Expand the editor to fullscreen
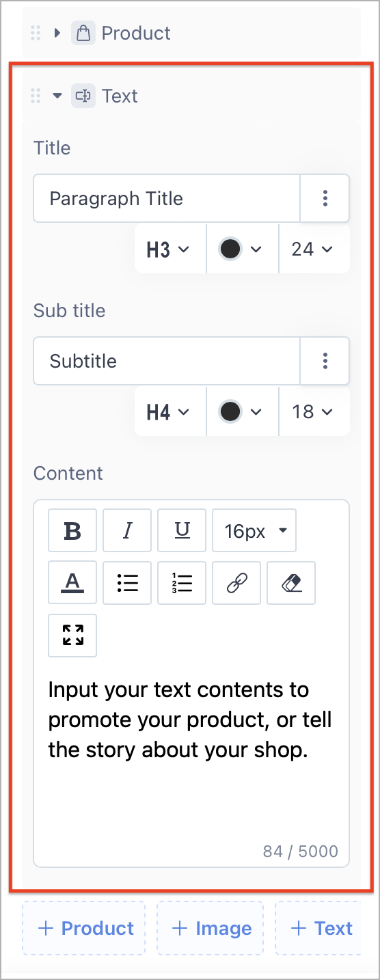The width and height of the screenshot is (380, 980). (x=72, y=636)
